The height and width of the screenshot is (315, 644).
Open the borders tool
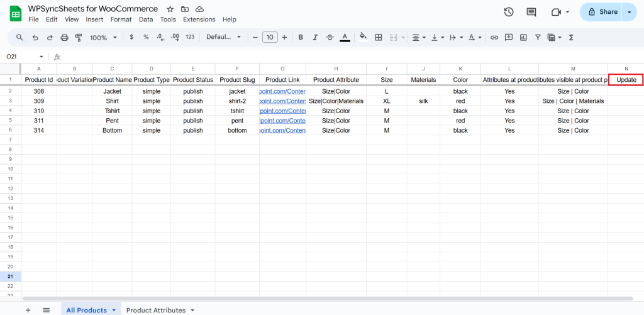tap(379, 37)
